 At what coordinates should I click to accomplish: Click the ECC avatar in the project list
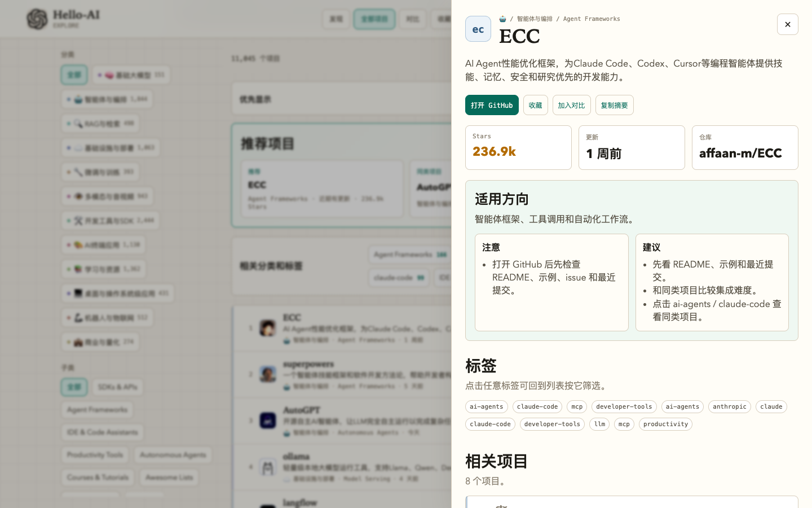pyautogui.click(x=267, y=328)
